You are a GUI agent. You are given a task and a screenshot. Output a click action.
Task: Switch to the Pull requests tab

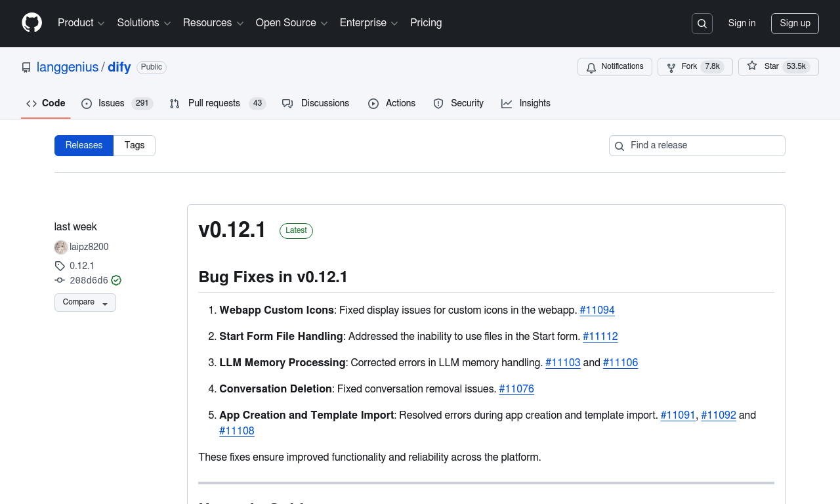218,104
